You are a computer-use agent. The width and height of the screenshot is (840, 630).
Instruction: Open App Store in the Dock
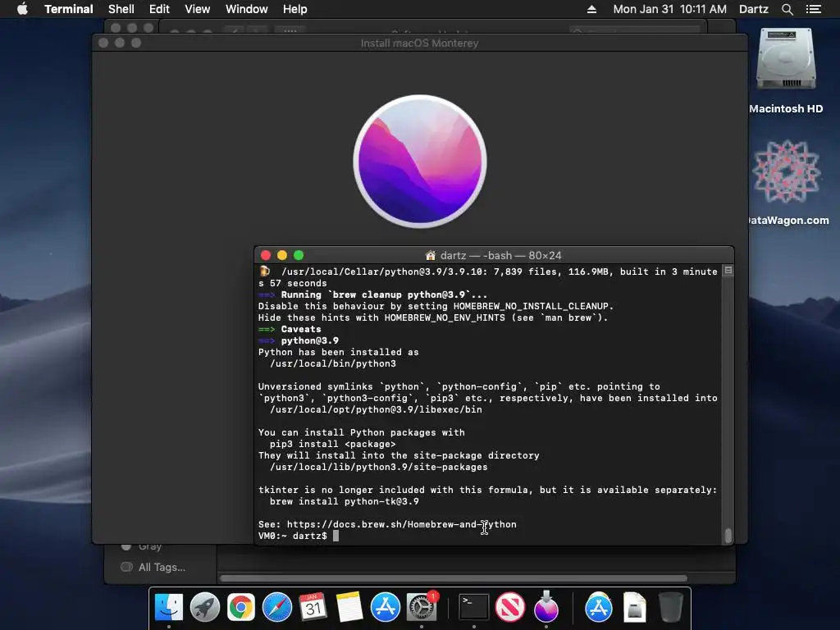386,608
